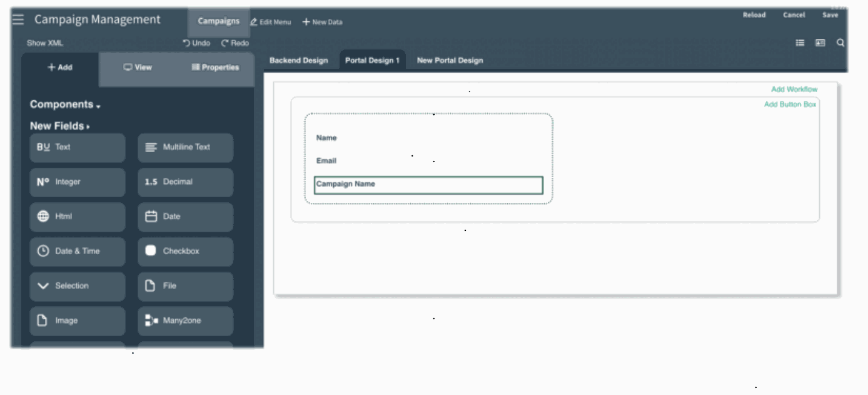The width and height of the screenshot is (868, 395).
Task: Add a Checkbox field component
Action: (185, 251)
